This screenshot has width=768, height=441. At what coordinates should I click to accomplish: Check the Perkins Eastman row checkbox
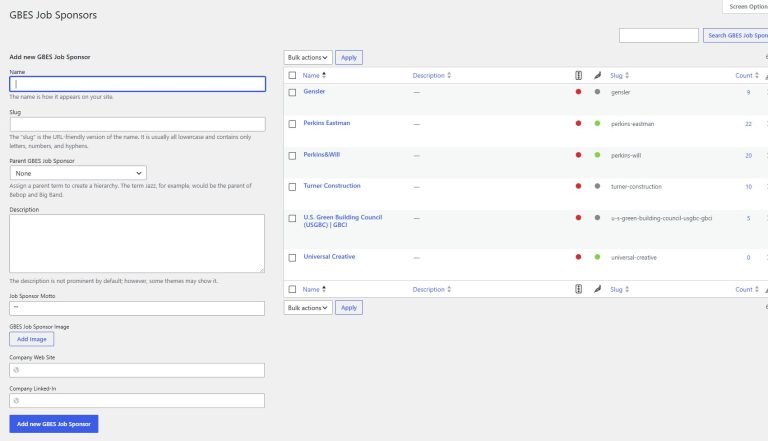tap(292, 124)
